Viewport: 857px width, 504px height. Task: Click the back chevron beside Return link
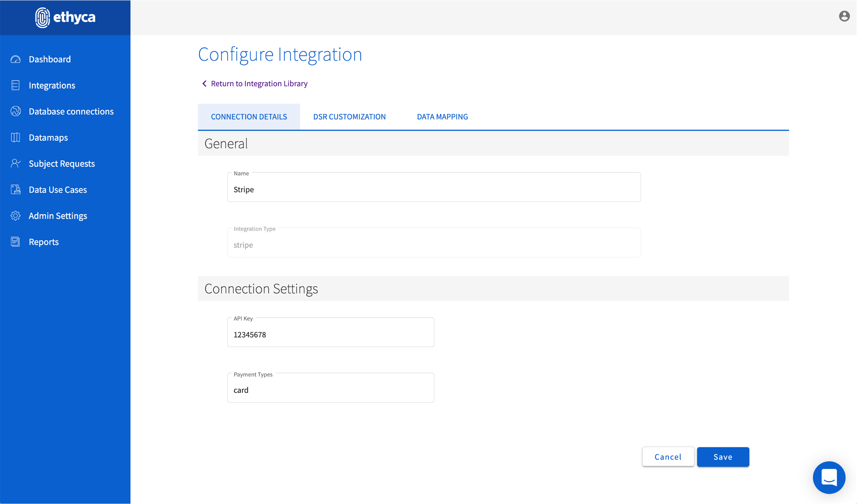point(204,84)
